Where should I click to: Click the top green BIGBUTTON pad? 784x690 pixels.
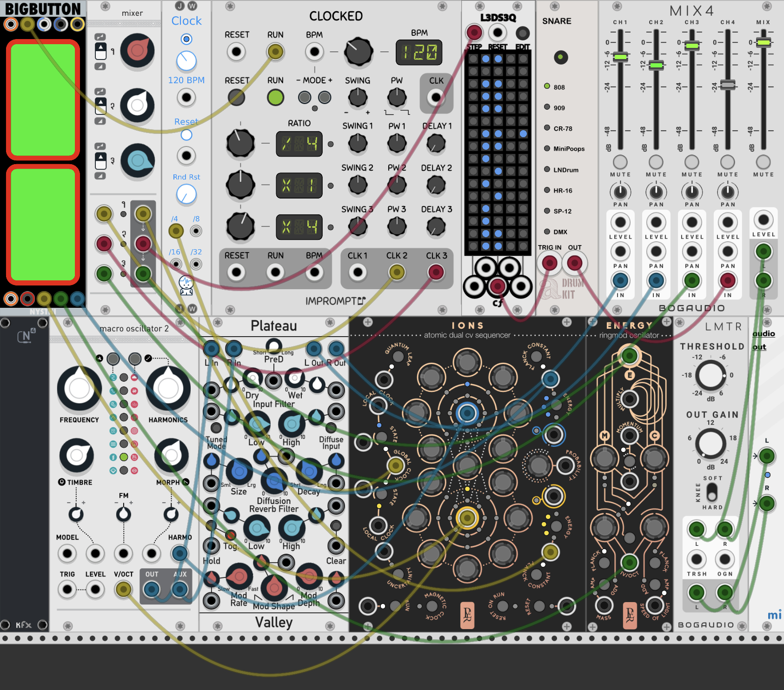click(43, 100)
